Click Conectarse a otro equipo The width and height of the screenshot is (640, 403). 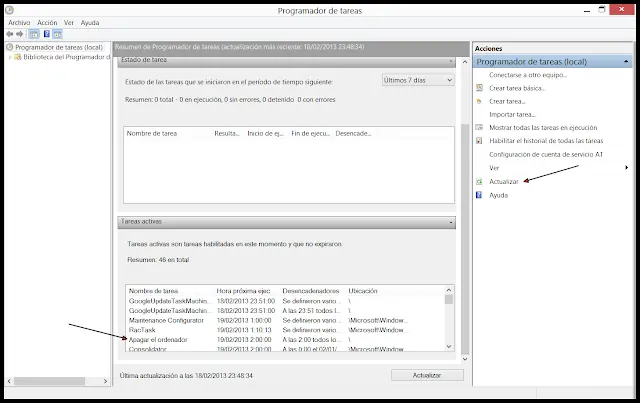tap(528, 75)
